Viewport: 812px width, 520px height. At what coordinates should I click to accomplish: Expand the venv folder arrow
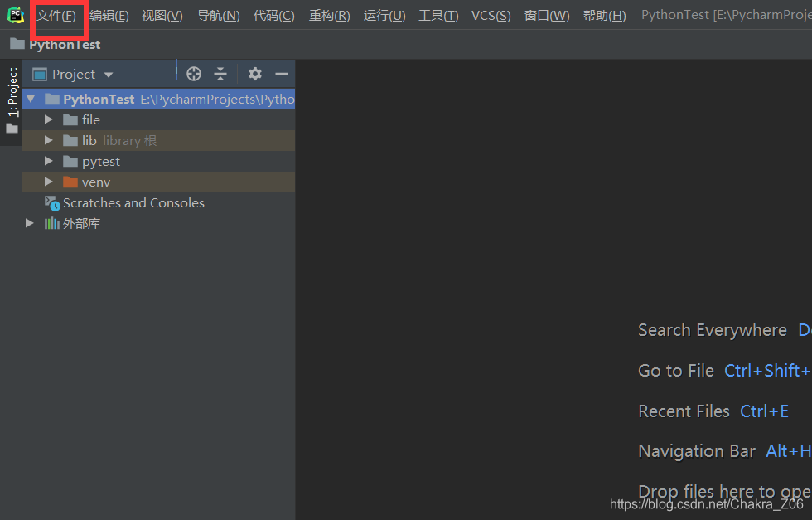49,182
